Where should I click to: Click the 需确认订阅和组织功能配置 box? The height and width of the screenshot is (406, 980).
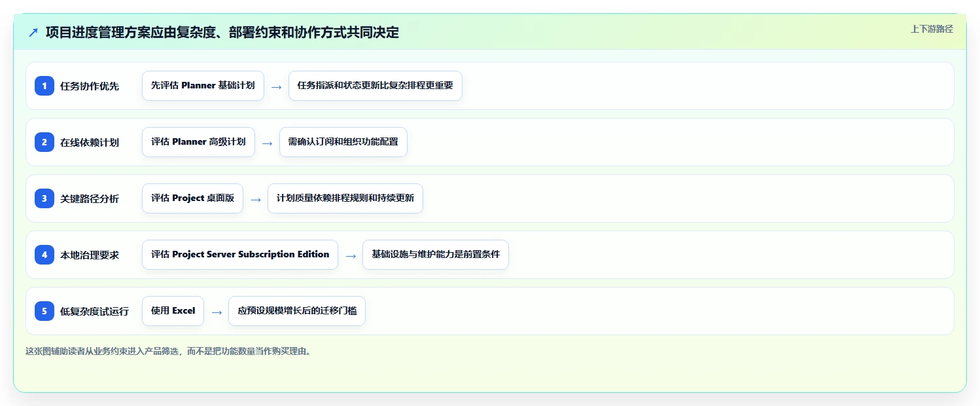tap(343, 142)
